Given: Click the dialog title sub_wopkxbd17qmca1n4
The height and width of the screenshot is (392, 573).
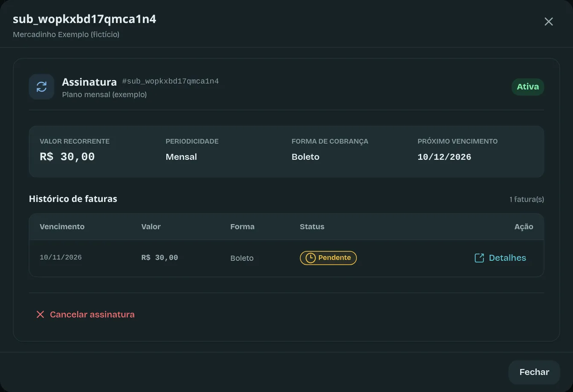Looking at the screenshot, I should (x=84, y=19).
